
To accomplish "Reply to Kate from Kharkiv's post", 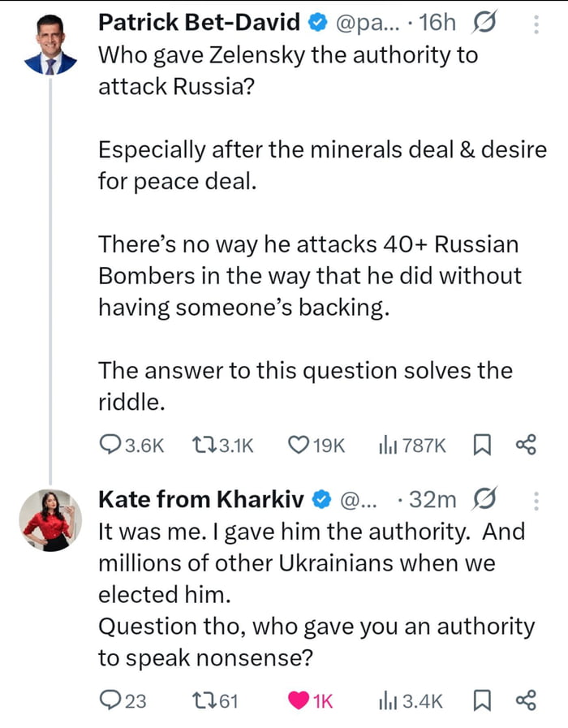I will tap(110, 700).
